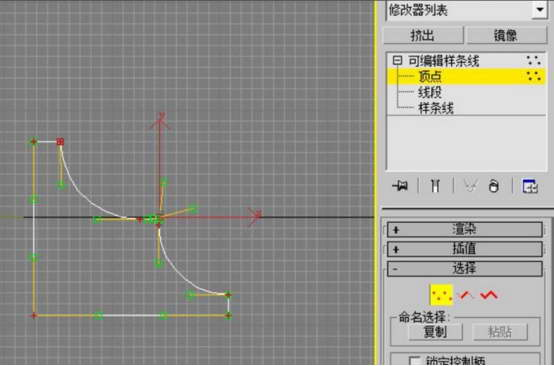Collapse the 选择 rollout
Screen dimensions: 554x366
(465, 268)
